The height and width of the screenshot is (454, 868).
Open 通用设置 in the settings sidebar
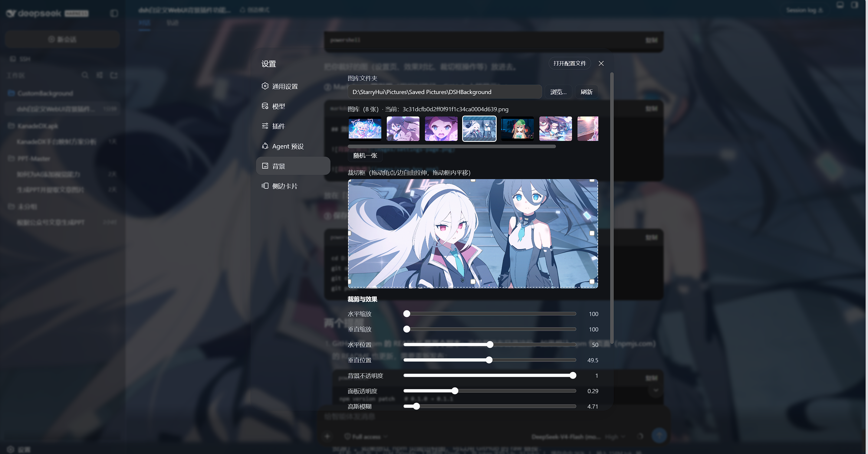(x=293, y=86)
